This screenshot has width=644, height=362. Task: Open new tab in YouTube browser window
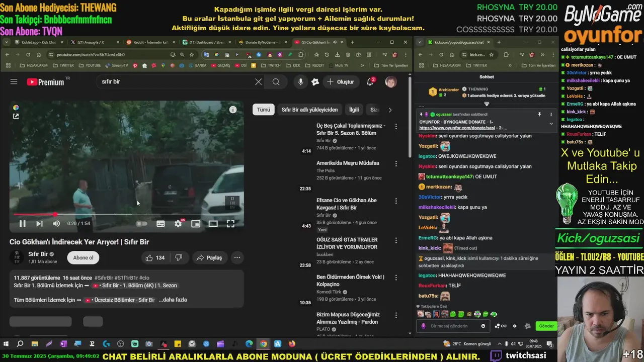[352, 42]
